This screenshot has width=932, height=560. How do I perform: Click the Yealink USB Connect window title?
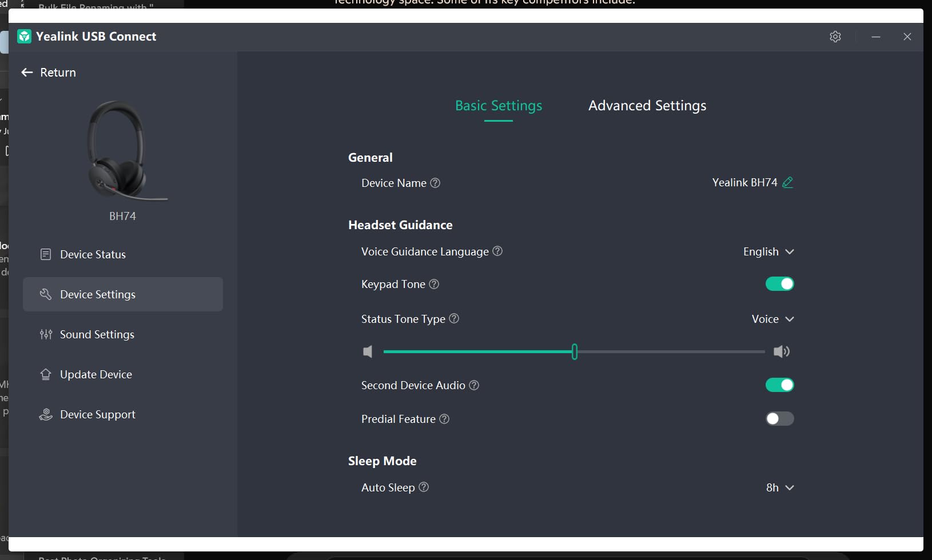click(x=96, y=37)
